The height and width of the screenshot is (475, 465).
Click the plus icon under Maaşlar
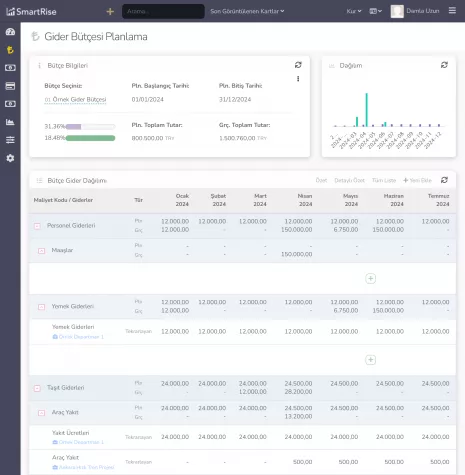coord(371,278)
